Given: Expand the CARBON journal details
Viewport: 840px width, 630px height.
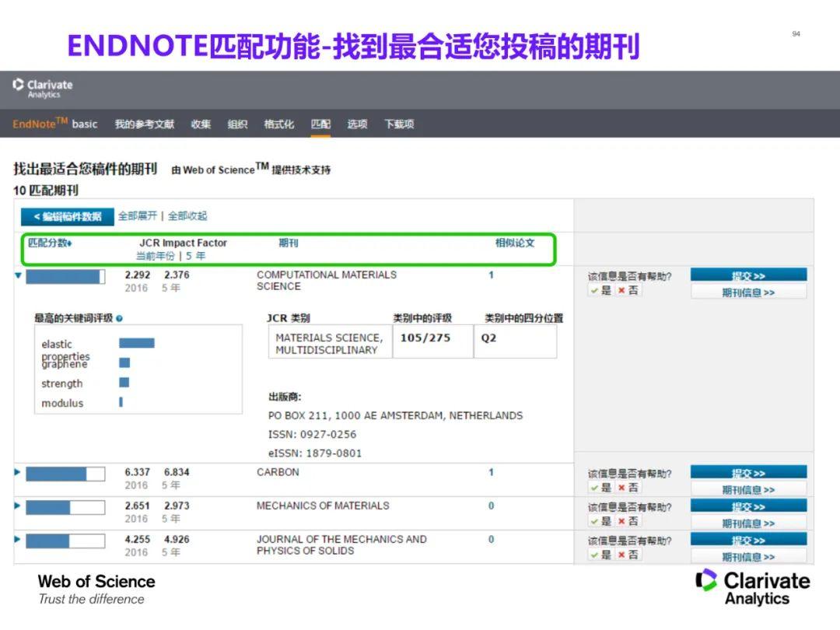Looking at the screenshot, I should tap(16, 472).
